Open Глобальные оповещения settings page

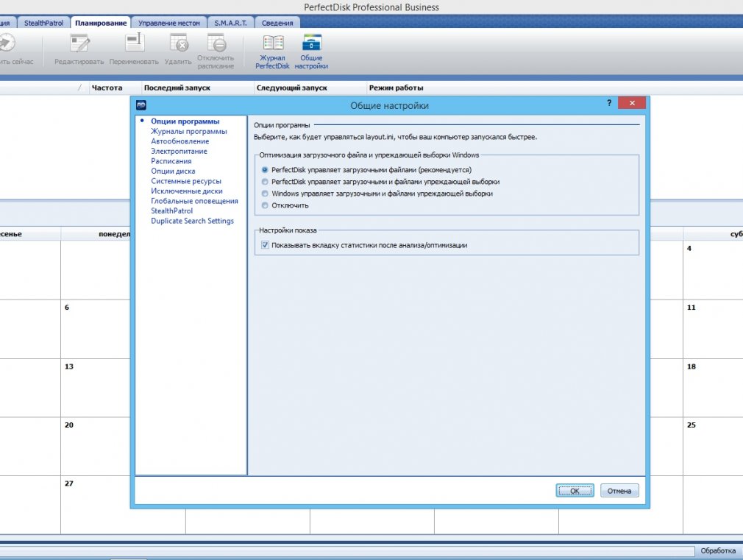click(x=195, y=201)
